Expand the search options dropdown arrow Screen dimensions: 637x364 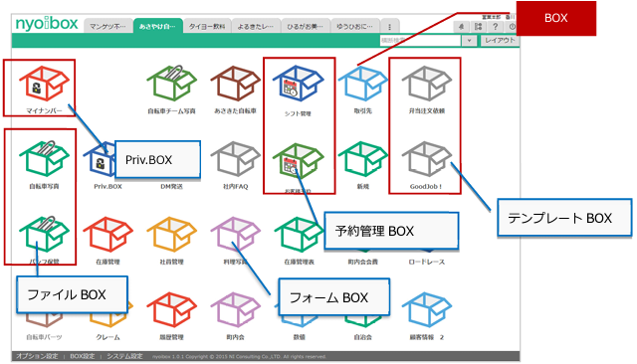pos(469,41)
